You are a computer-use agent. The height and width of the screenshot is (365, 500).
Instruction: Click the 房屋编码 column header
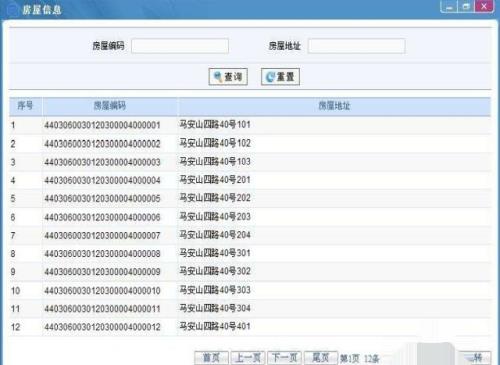pyautogui.click(x=110, y=106)
